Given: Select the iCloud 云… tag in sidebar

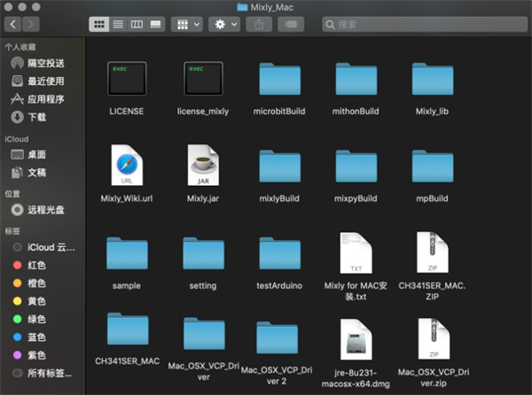Looking at the screenshot, I should (44, 247).
